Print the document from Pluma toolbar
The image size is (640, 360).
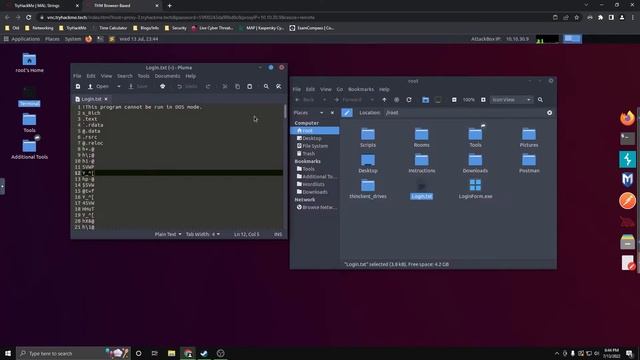click(162, 87)
